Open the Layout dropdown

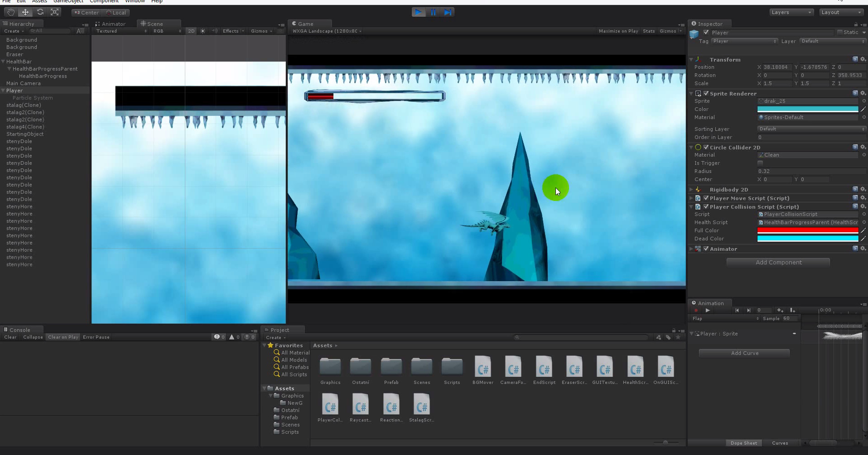[841, 12]
